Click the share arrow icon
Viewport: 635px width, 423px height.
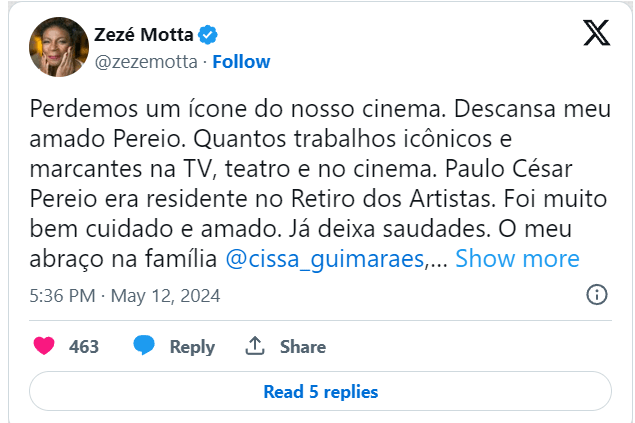pos(255,346)
